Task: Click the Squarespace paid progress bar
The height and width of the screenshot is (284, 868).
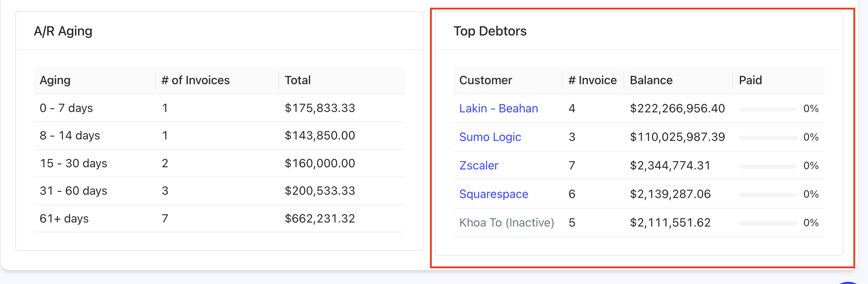Action: pos(767,195)
